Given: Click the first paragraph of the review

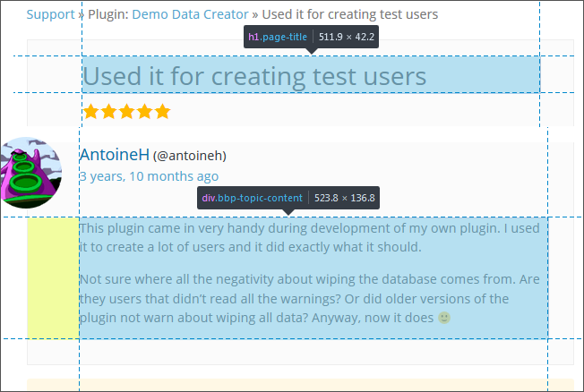Looking at the screenshot, I should point(309,237).
